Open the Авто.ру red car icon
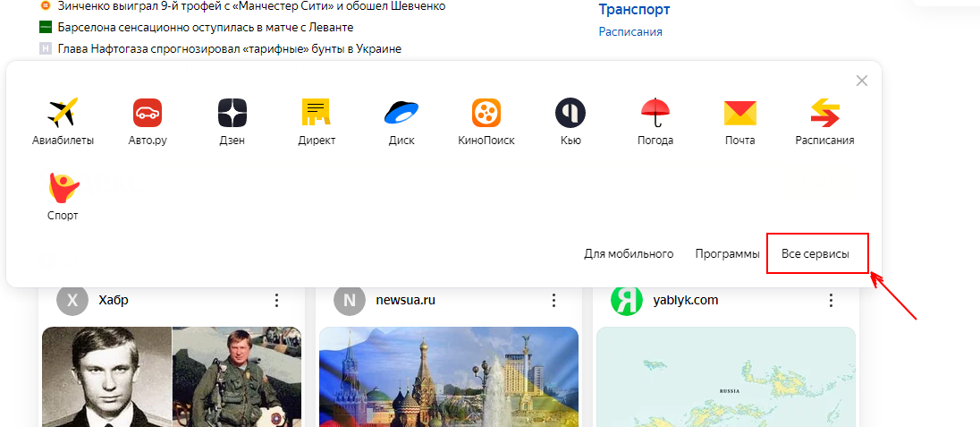 tap(148, 114)
